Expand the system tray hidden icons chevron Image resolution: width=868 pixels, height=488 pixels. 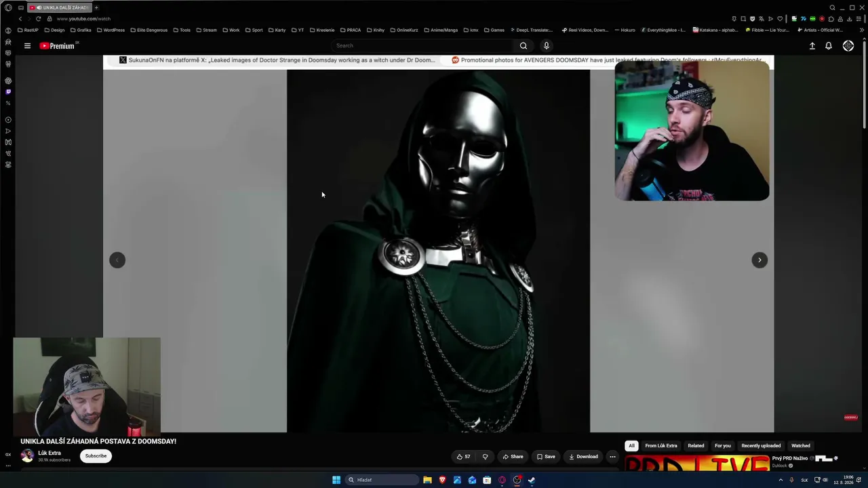781,480
